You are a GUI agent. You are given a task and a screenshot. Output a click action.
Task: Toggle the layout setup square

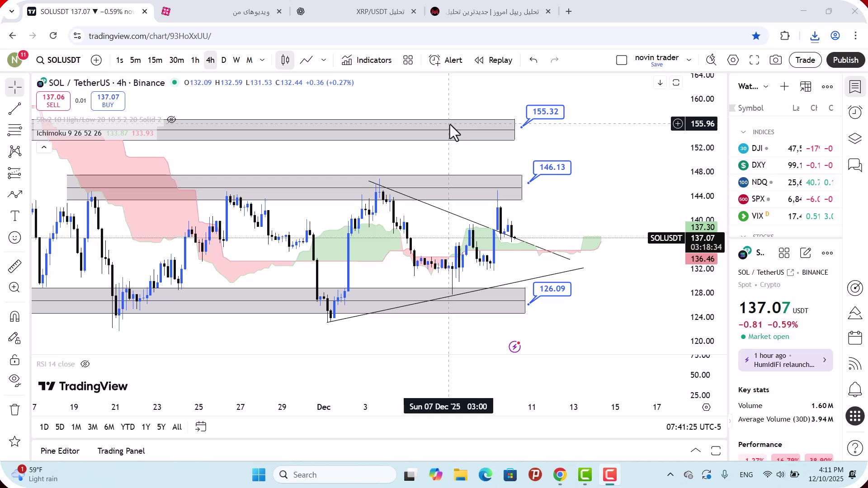point(622,60)
